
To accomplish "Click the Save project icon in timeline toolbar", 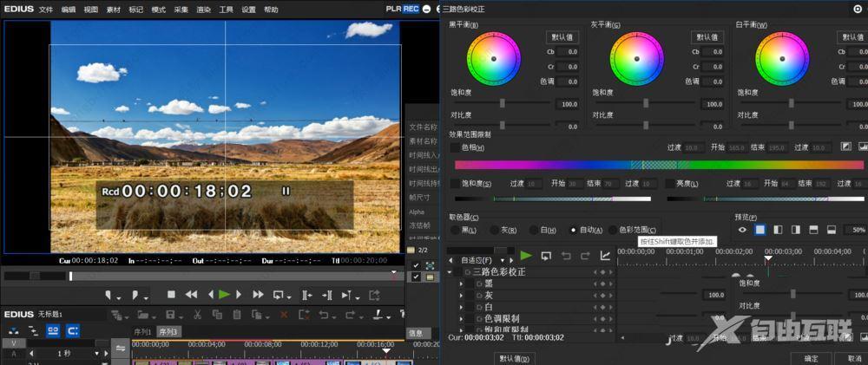I will [170, 315].
